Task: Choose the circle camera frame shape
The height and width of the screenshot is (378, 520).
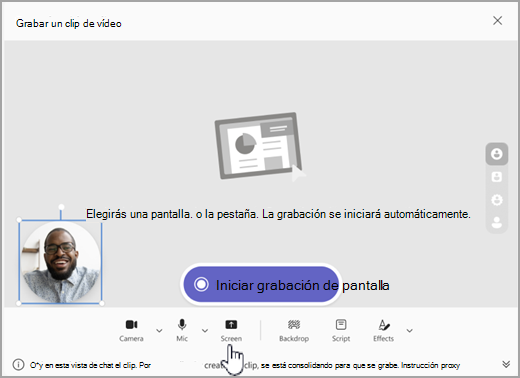Action: coord(497,154)
